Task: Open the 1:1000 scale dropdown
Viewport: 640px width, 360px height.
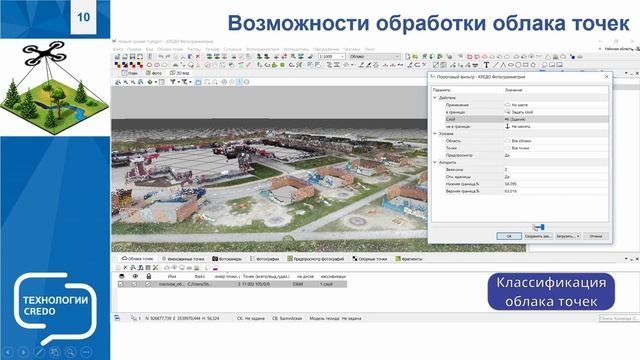Action: [x=343, y=56]
